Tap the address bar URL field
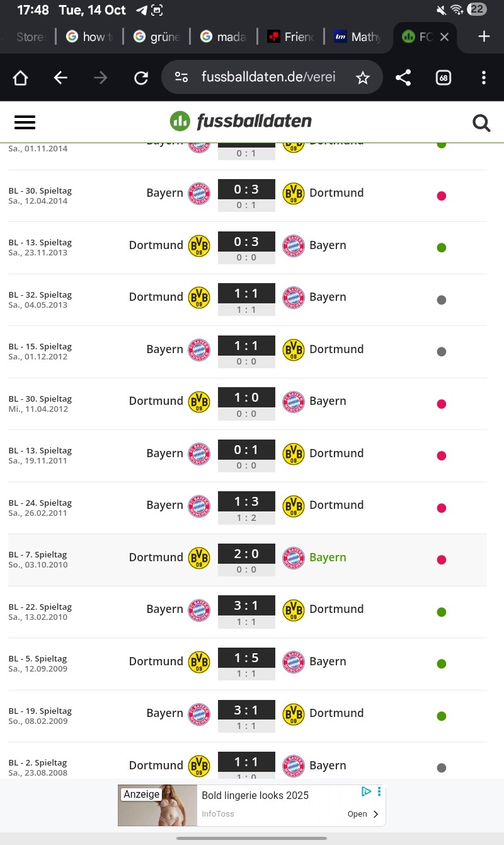 268,78
